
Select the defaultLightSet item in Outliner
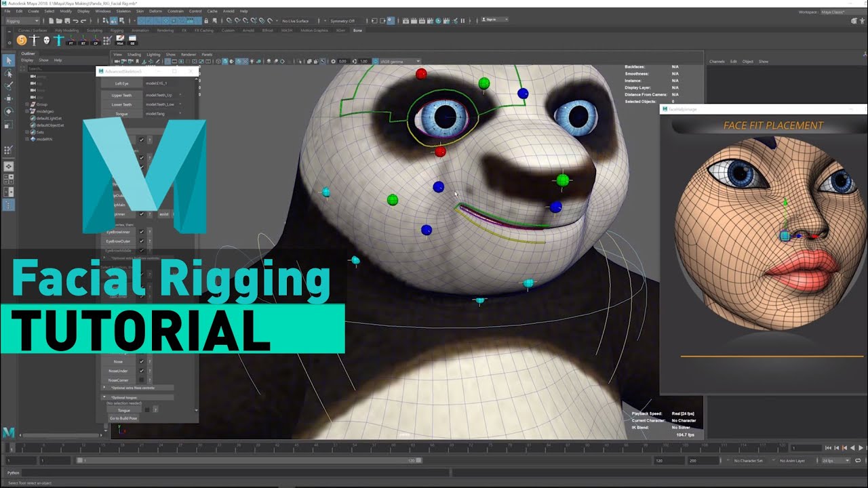49,118
